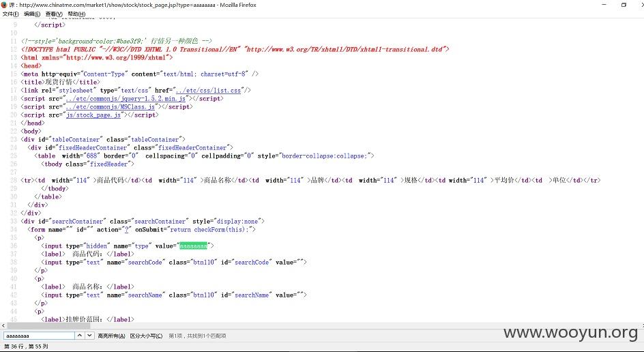Click the display:none style value
644x352 pixels.
237,222
